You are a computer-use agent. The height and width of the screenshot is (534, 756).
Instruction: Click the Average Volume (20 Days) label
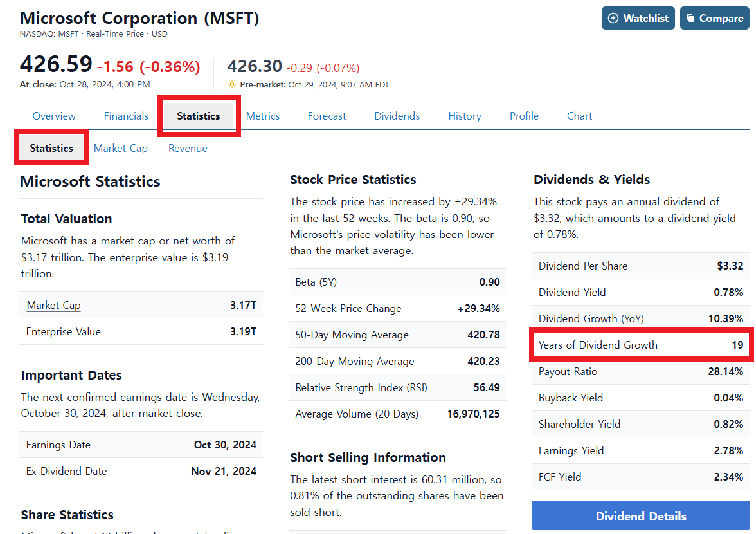point(357,414)
